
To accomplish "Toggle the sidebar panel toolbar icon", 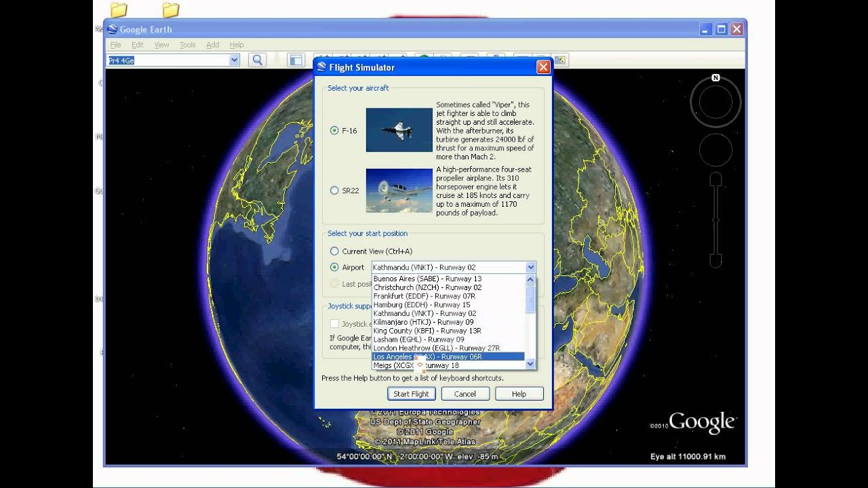I will 296,60.
